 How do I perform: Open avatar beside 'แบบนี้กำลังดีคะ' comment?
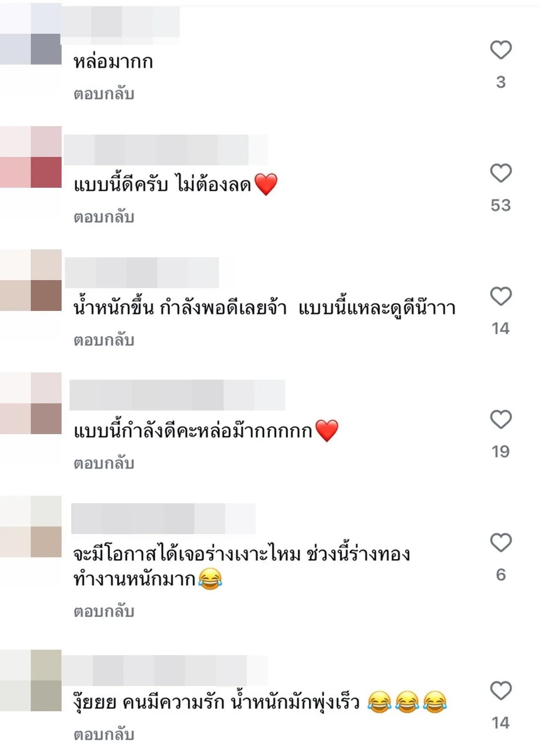point(31,403)
